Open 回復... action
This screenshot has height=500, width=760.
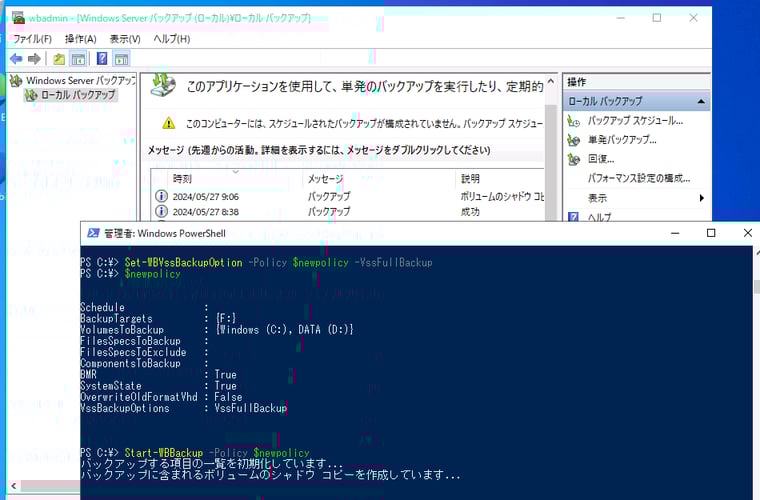[x=601, y=159]
